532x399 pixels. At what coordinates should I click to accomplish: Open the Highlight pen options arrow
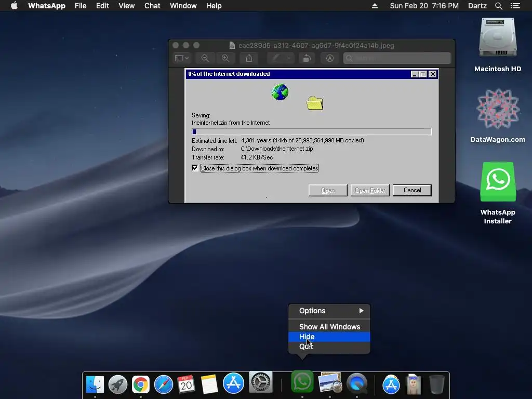[289, 58]
